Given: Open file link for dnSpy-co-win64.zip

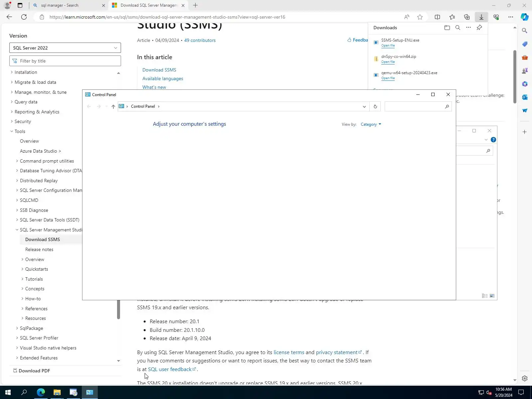Looking at the screenshot, I should point(388,62).
